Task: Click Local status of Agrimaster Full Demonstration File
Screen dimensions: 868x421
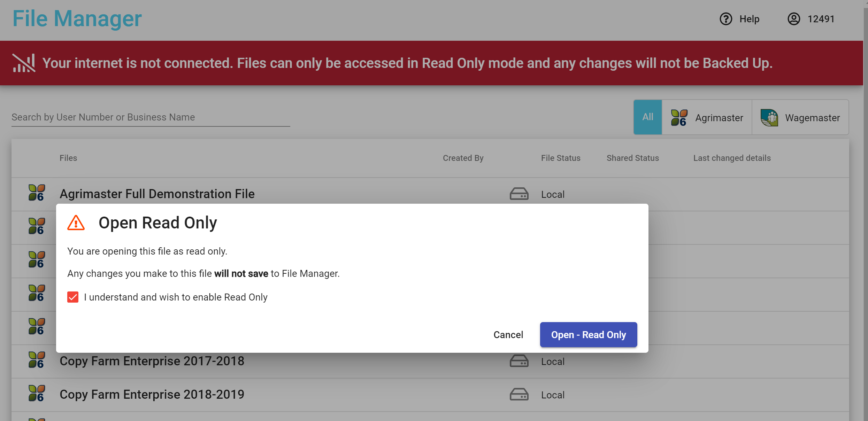Action: tap(553, 194)
